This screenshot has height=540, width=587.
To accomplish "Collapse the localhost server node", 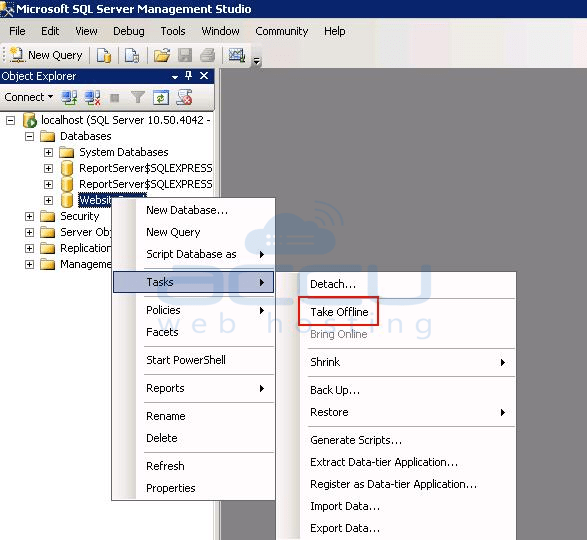I will pos(10,121).
